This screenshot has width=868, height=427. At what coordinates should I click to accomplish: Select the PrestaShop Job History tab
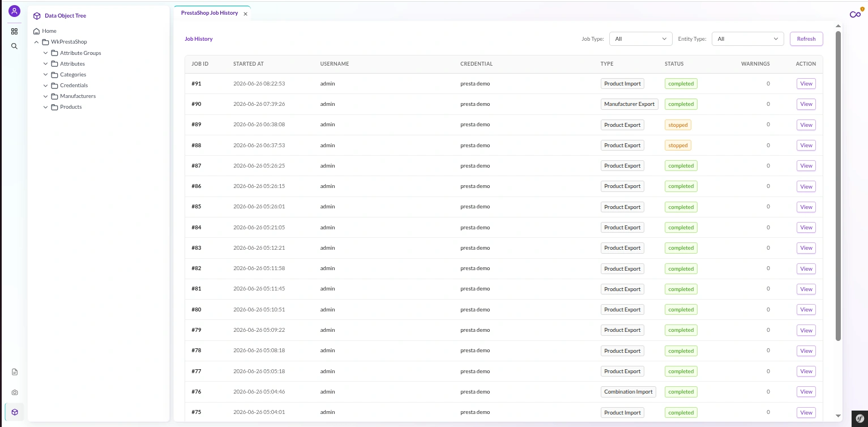[209, 13]
